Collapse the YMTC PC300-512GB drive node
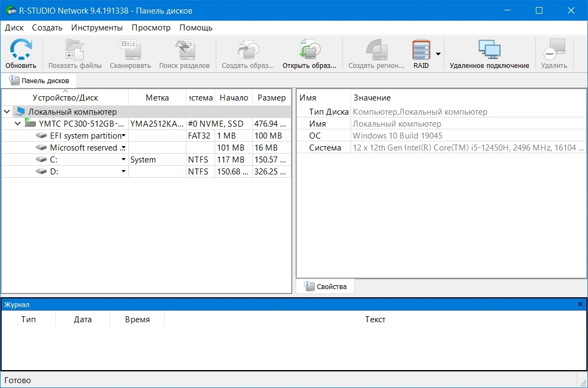The width and height of the screenshot is (588, 388). coord(17,124)
